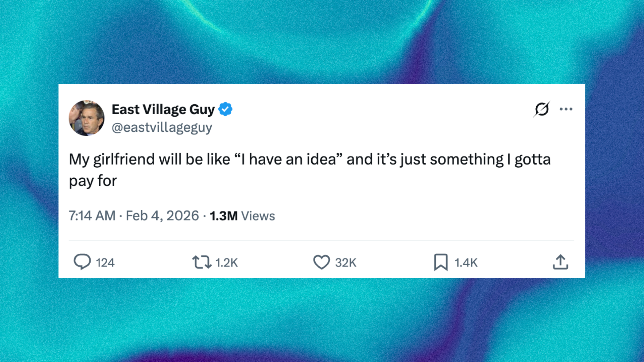Screen dimensions: 644x362
Task: Click the East Village Guy display name
Action: coord(163,109)
